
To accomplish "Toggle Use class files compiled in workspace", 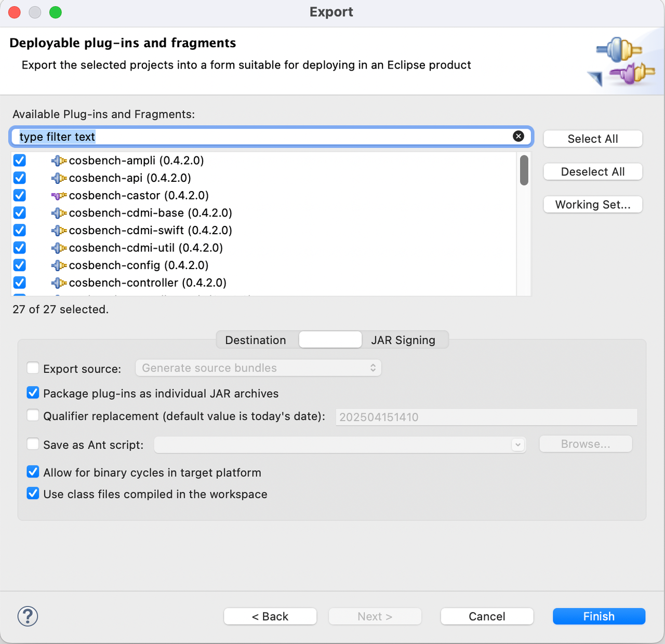I will (x=33, y=493).
